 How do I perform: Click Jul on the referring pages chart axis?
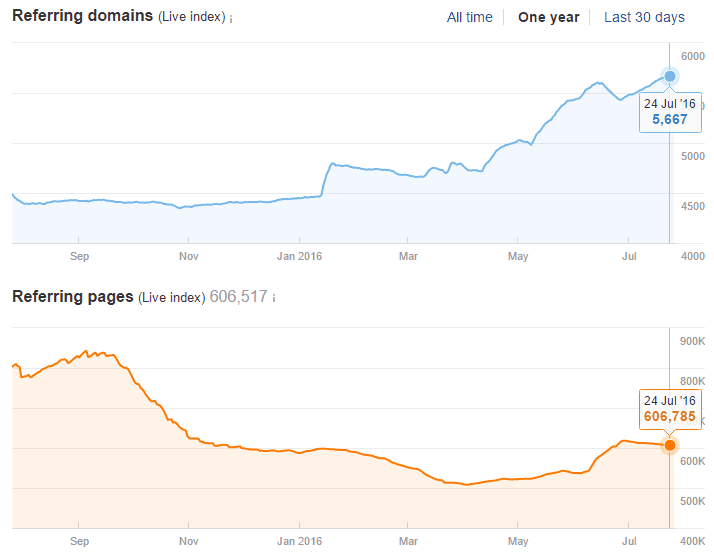click(x=628, y=541)
